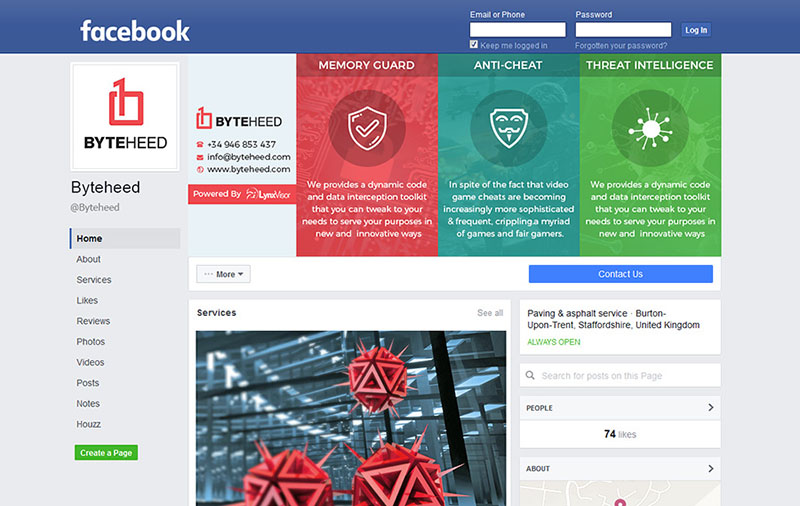
Task: Click phone number +34 946 853 437
Action: (x=241, y=145)
